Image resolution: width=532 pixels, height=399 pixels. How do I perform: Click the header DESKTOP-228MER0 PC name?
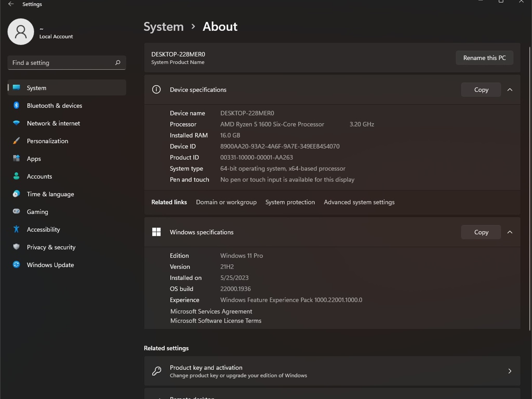click(x=178, y=54)
